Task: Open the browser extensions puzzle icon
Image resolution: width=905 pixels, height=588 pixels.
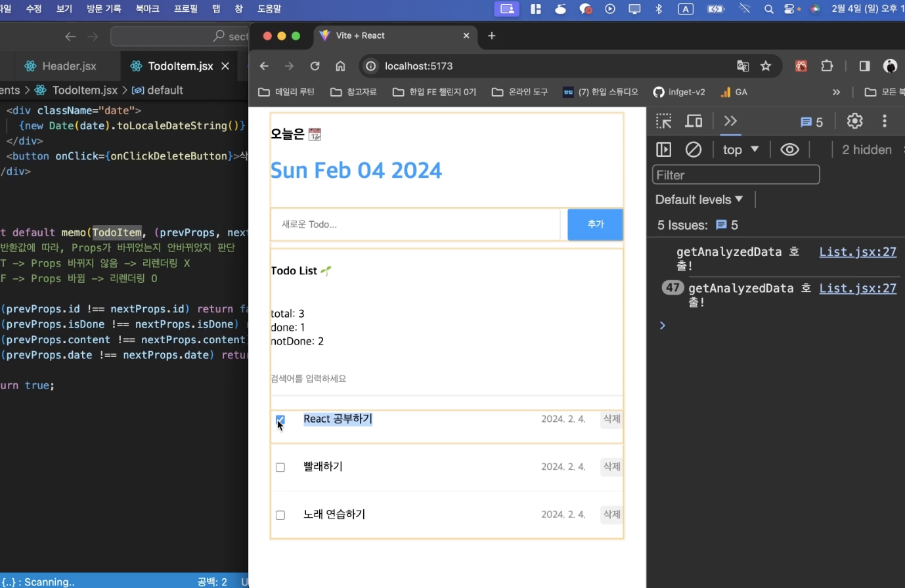Action: pyautogui.click(x=827, y=66)
